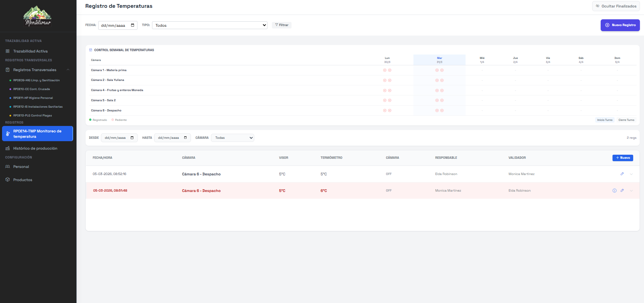The width and height of the screenshot is (644, 303).
Task: Click Cámara 4 Monday cierre-turno pending icon
Action: pyautogui.click(x=390, y=90)
